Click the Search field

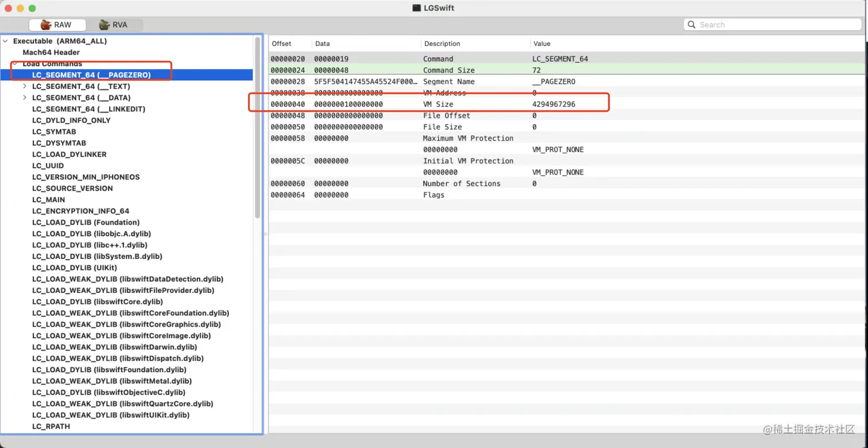click(x=773, y=25)
